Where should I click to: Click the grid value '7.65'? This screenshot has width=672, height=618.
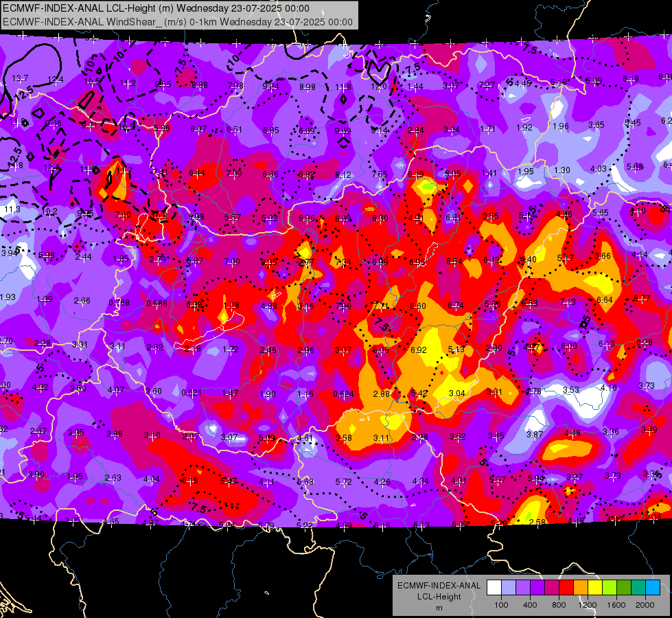pos(380,174)
